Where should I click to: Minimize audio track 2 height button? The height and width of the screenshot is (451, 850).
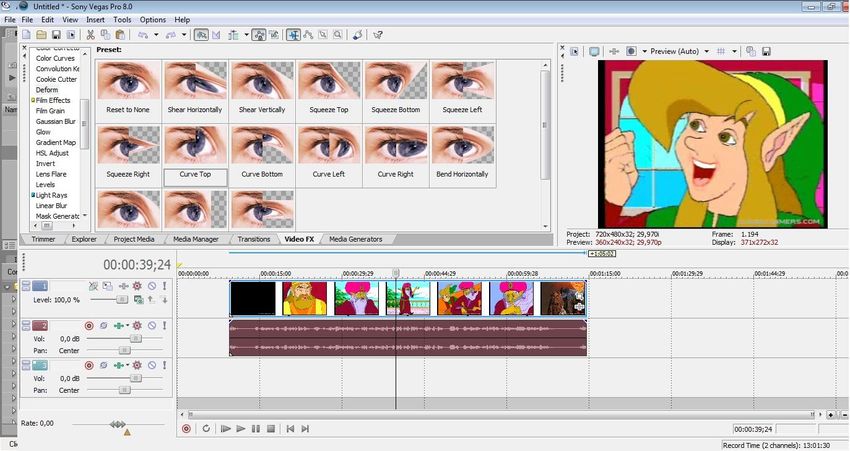tap(26, 323)
